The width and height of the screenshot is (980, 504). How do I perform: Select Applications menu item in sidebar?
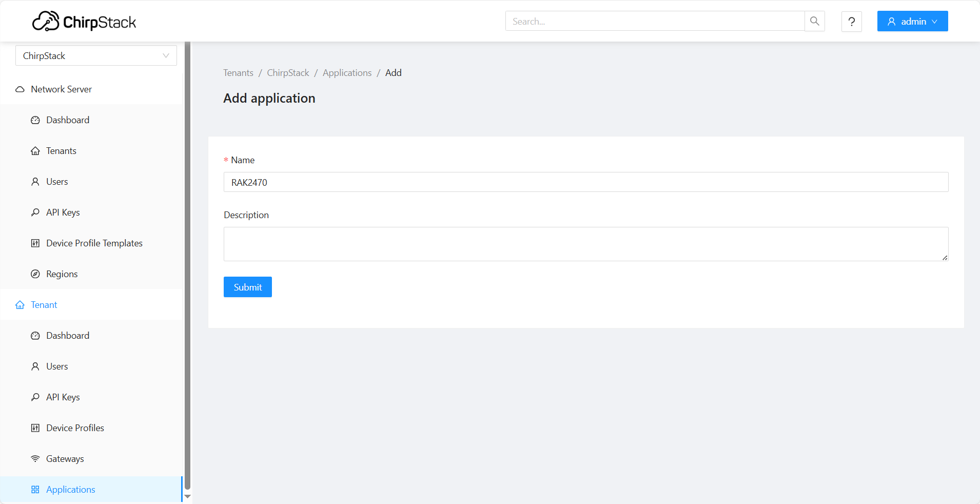91,490
